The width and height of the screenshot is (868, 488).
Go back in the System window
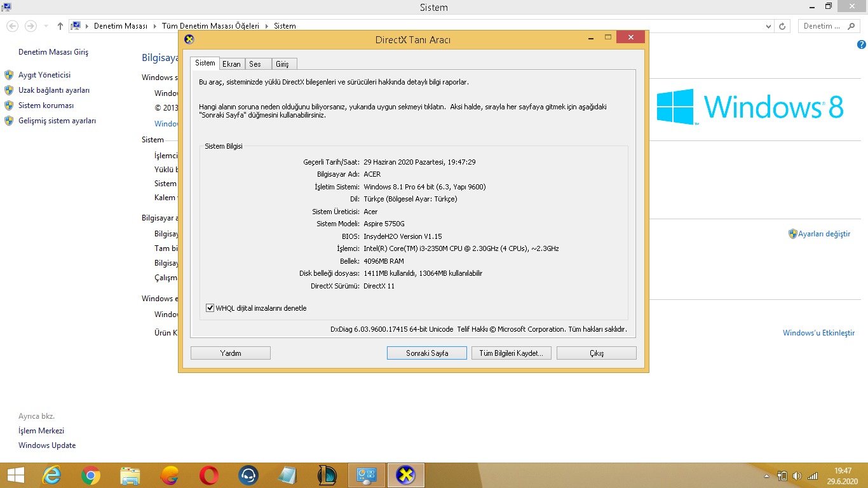[12, 26]
